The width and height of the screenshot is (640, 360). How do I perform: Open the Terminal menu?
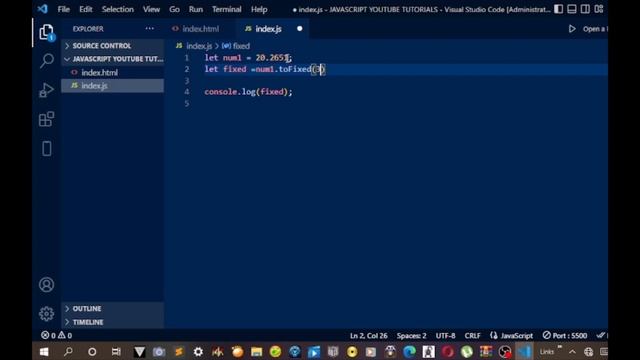(x=227, y=9)
